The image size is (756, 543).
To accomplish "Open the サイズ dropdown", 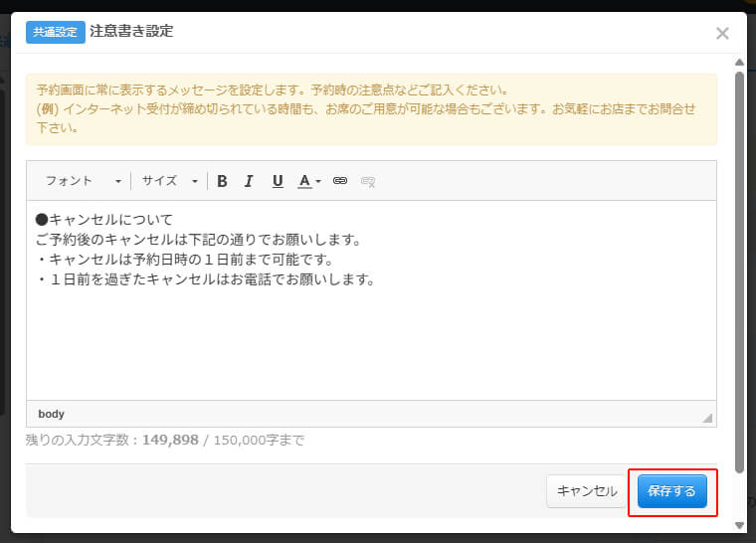I will point(169,181).
